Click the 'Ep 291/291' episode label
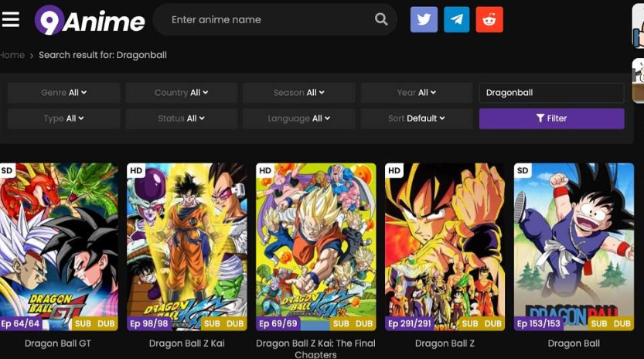The image size is (644, 359). (410, 323)
